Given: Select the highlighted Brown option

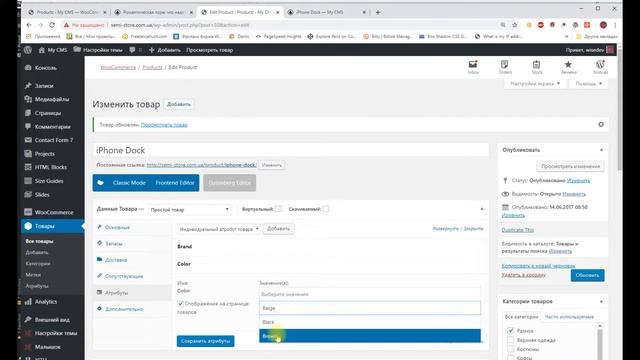Looking at the screenshot, I should click(x=370, y=336).
